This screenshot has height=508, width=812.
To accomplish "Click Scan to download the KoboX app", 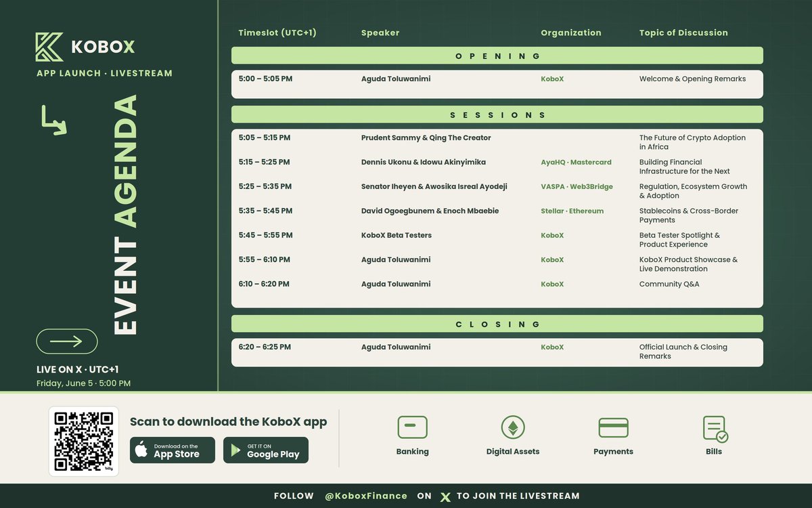I will coord(228,421).
